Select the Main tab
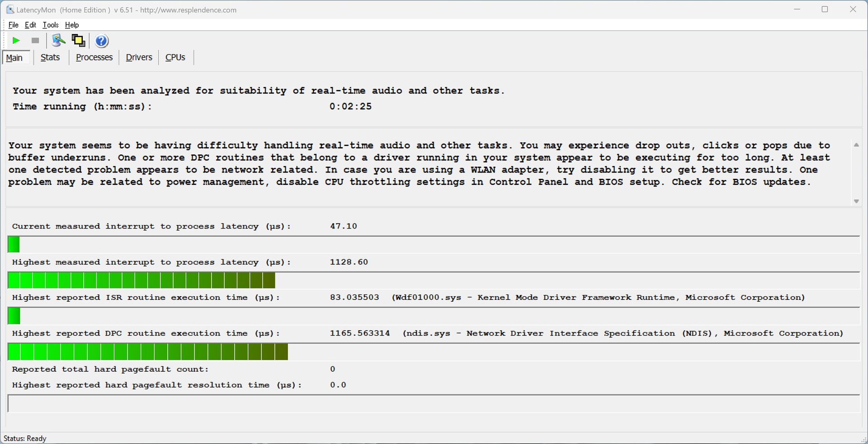The image size is (868, 444). [16, 58]
